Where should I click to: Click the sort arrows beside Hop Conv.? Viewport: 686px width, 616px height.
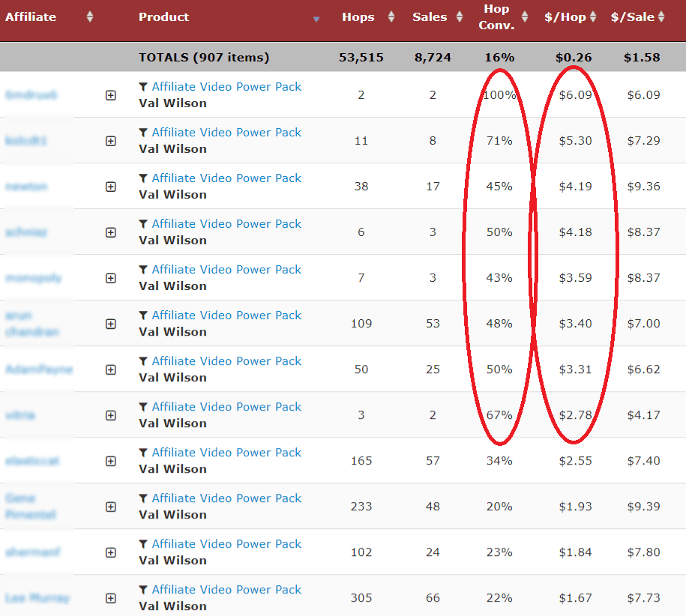point(527,17)
